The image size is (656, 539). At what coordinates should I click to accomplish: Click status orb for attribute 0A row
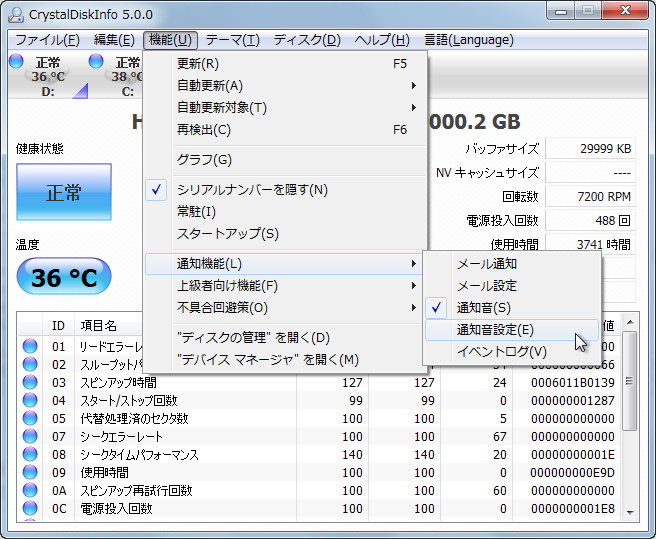point(30,490)
